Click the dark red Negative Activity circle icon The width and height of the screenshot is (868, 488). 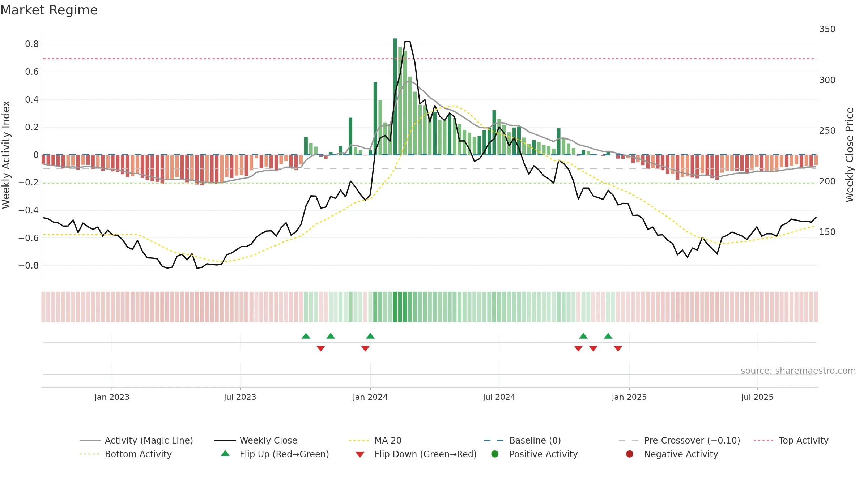pos(630,454)
